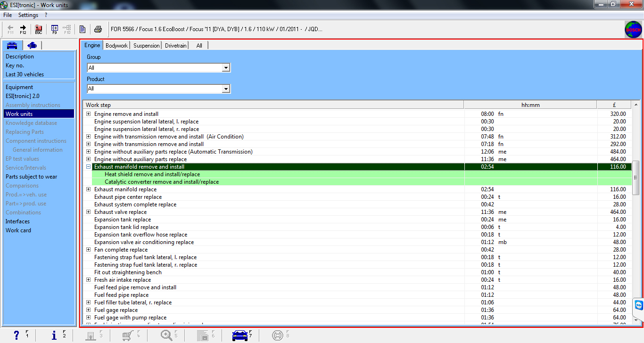The image size is (644, 343).
Task: Click the F1 help question mark icon
Action: point(17,335)
